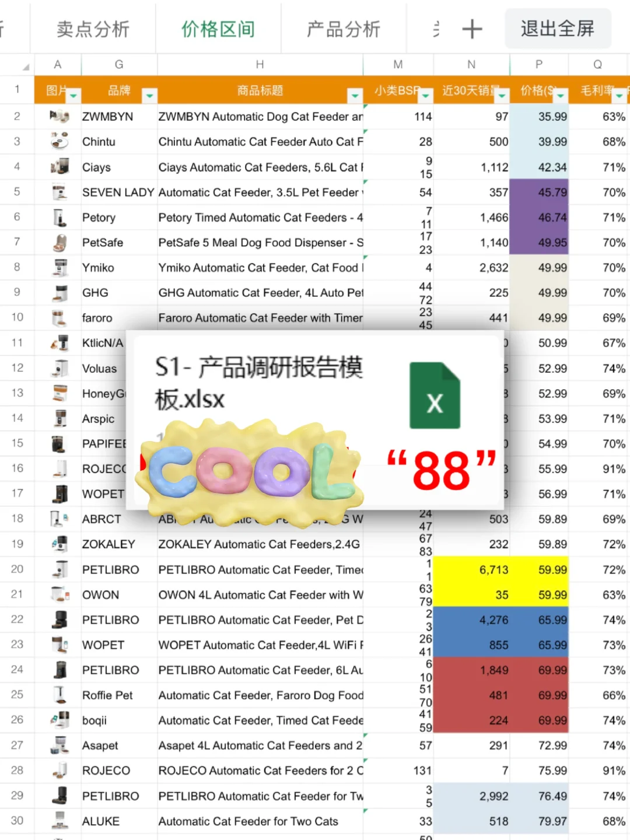Viewport: 630px width, 840px height.
Task: Select WOPET row 23 title cell
Action: pyautogui.click(x=260, y=645)
